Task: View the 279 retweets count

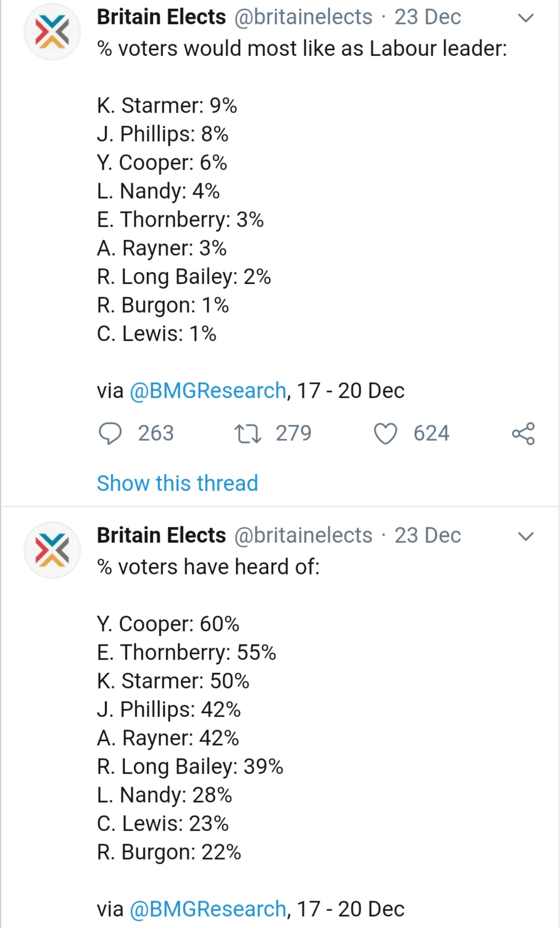Action: 293,433
